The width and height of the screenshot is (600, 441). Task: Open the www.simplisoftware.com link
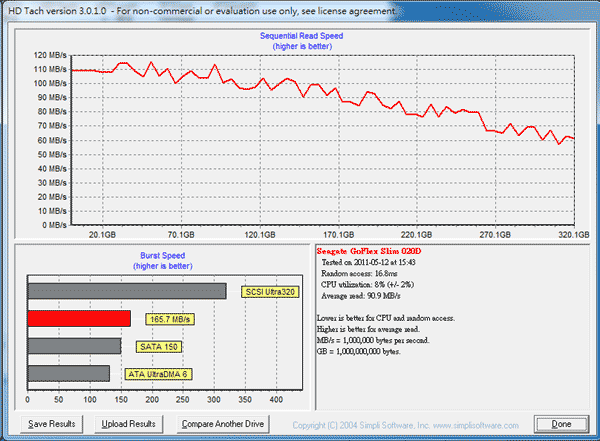(476, 425)
